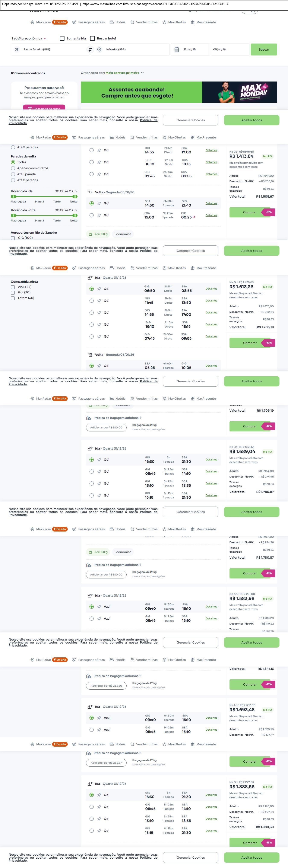Click the 05 jan/26 return date field
Image resolution: width=288 pixels, height=868 pixels.
pyautogui.click(x=230, y=50)
